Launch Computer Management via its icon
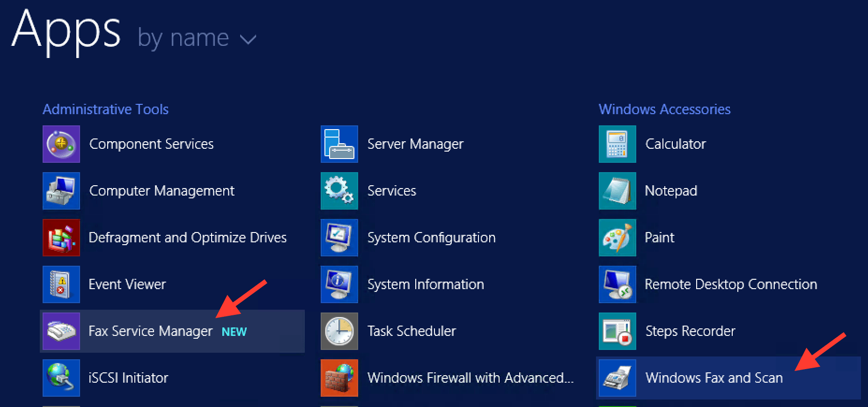 point(61,191)
